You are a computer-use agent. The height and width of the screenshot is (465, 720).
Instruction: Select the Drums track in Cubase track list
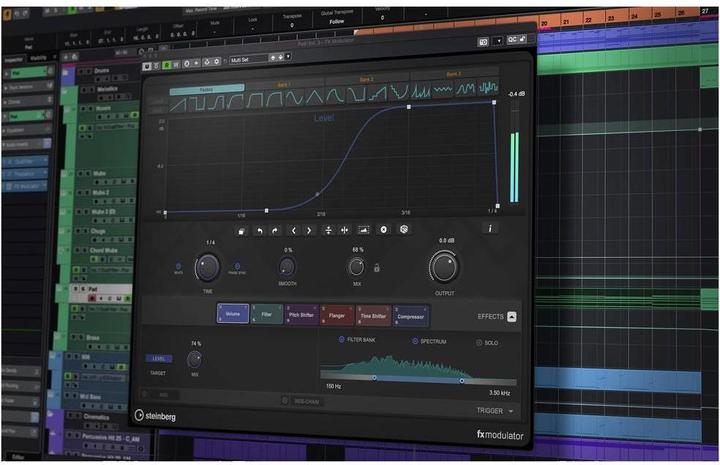[101, 71]
